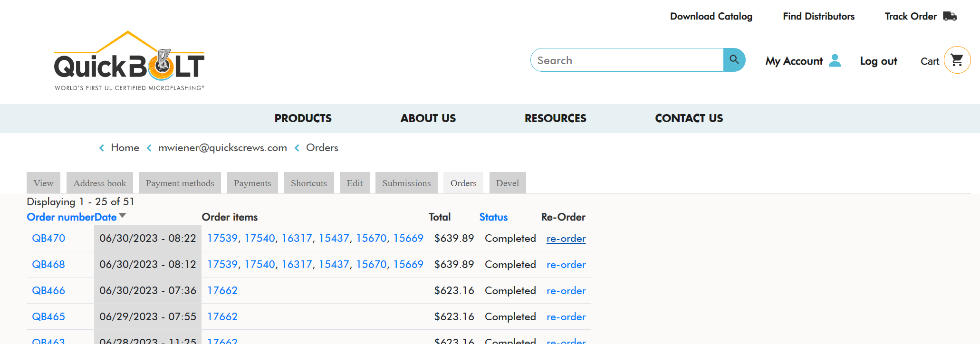Click the magnifier search button
980x344 pixels.
tap(734, 60)
